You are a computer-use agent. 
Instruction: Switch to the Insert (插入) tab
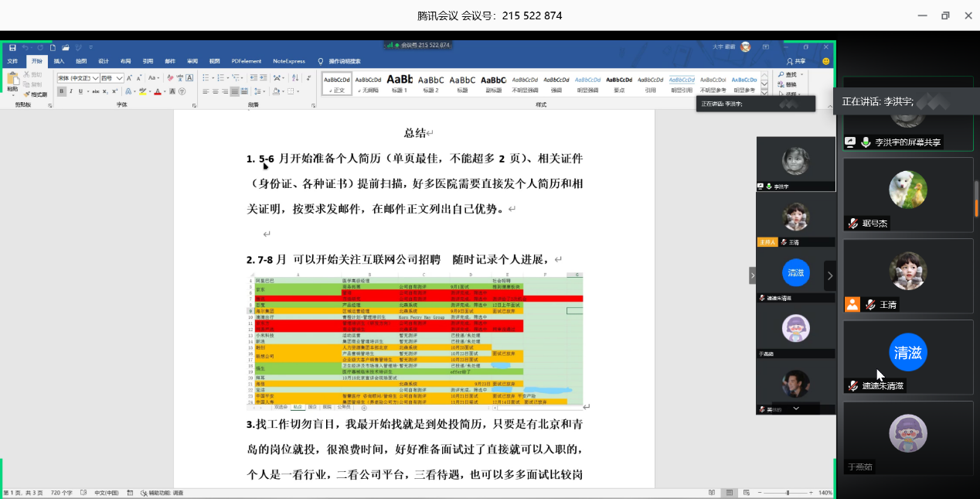click(x=59, y=61)
